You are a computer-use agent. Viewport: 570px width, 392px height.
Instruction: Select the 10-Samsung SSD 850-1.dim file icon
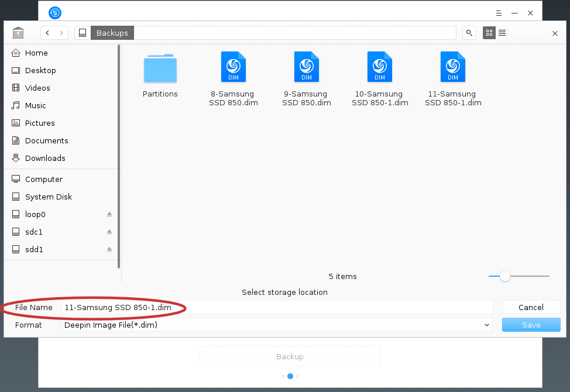(x=380, y=67)
